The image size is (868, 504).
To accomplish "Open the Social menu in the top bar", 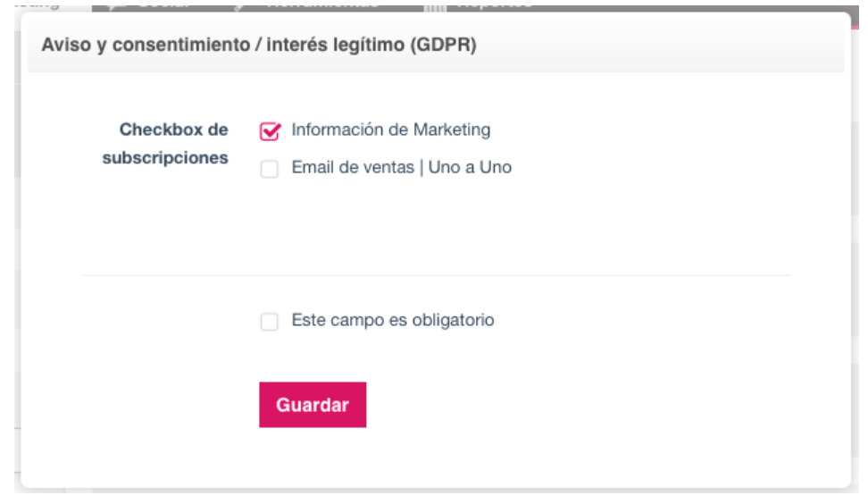I will 163,4.
